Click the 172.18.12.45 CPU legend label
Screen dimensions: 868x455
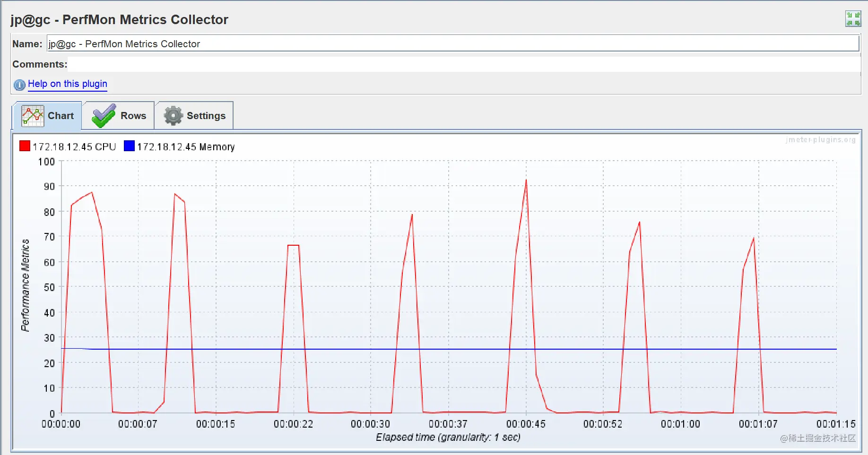(74, 147)
